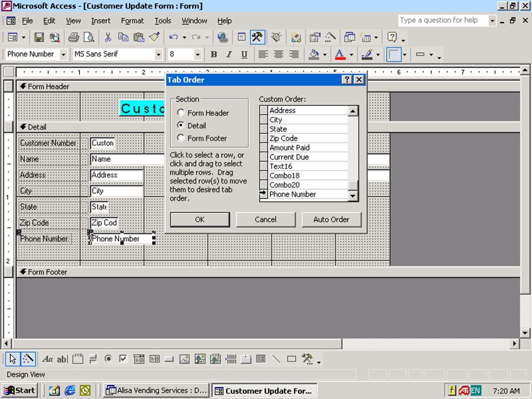Click row selector beside Combo18

(x=264, y=176)
